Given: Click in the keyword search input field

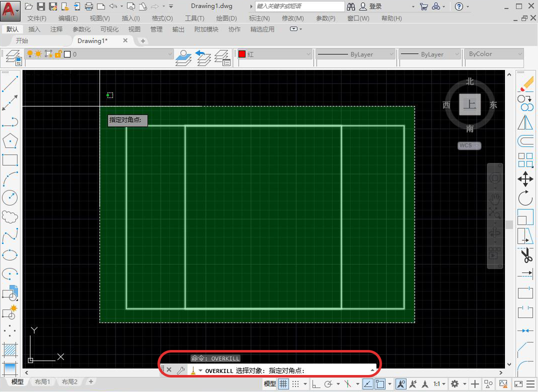Looking at the screenshot, I should (x=299, y=6).
